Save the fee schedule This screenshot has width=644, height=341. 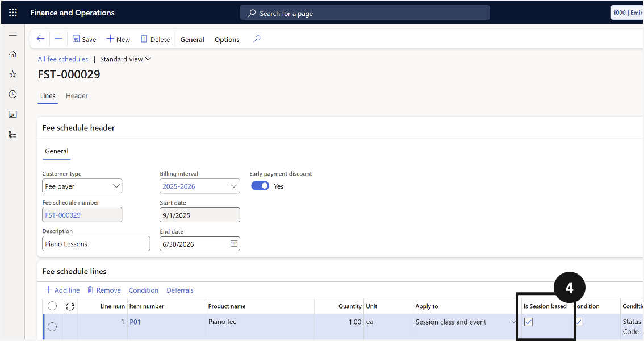pyautogui.click(x=84, y=39)
